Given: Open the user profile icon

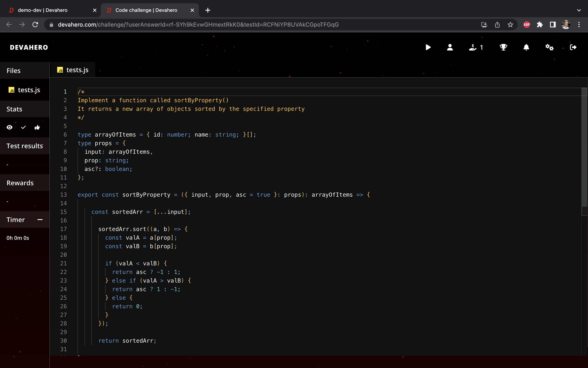Looking at the screenshot, I should 450,47.
